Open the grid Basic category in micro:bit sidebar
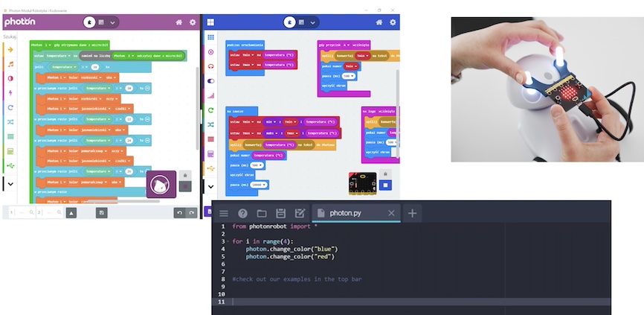The image size is (644, 315). click(210, 37)
